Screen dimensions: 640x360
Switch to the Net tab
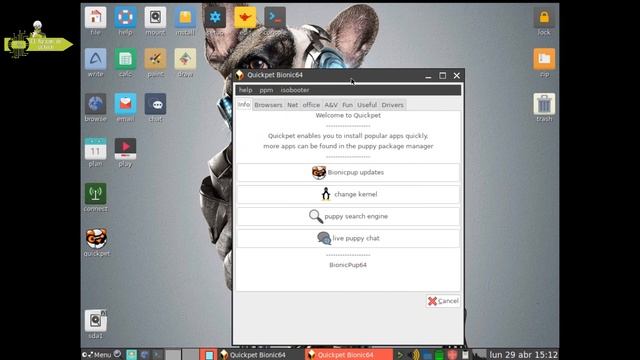point(292,105)
